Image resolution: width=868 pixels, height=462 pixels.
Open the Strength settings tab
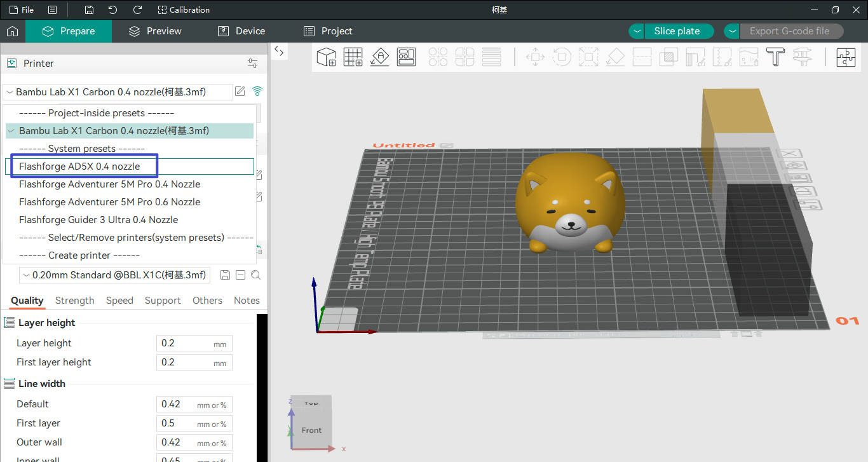point(74,301)
